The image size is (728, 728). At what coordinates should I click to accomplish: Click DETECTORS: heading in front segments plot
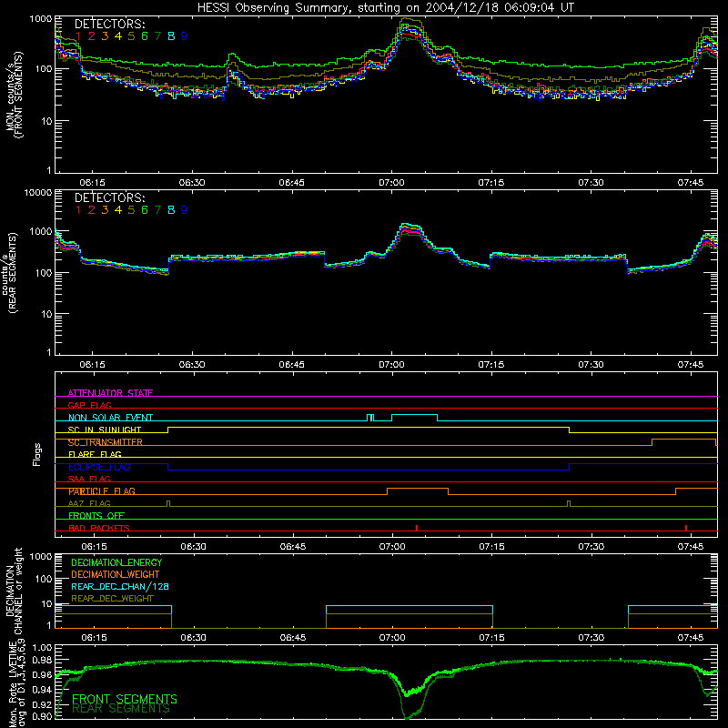(x=110, y=24)
